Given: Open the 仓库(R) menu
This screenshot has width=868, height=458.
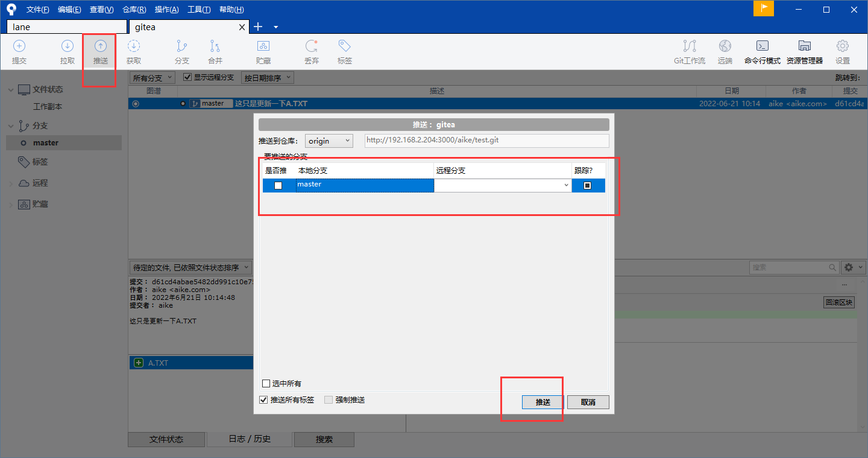Looking at the screenshot, I should tap(134, 10).
